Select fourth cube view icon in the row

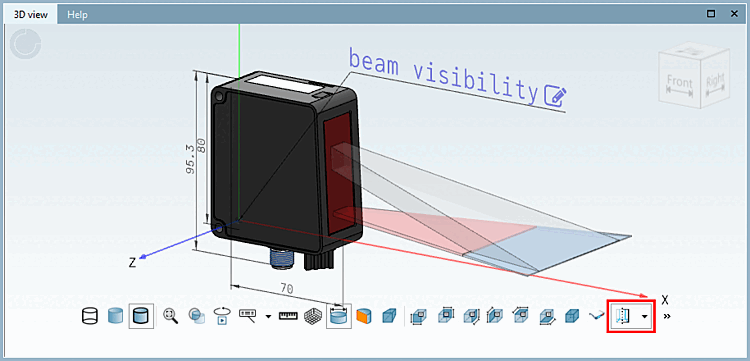click(x=494, y=316)
